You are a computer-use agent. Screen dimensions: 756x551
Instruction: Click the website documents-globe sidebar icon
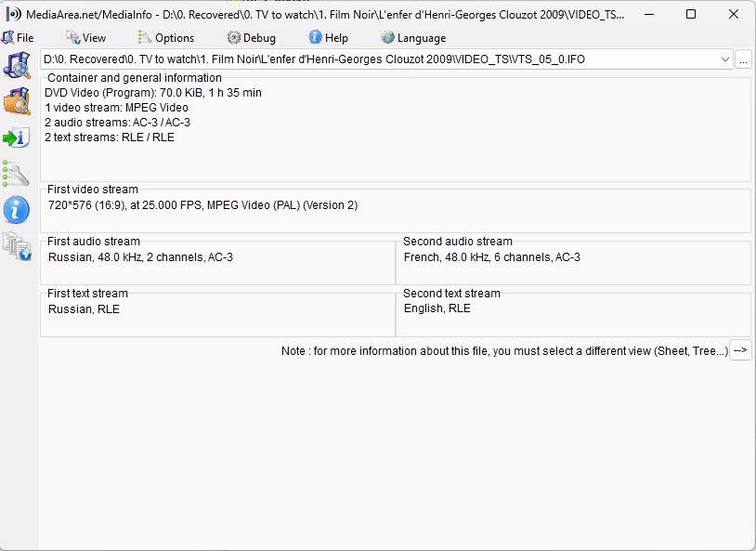coord(17,246)
